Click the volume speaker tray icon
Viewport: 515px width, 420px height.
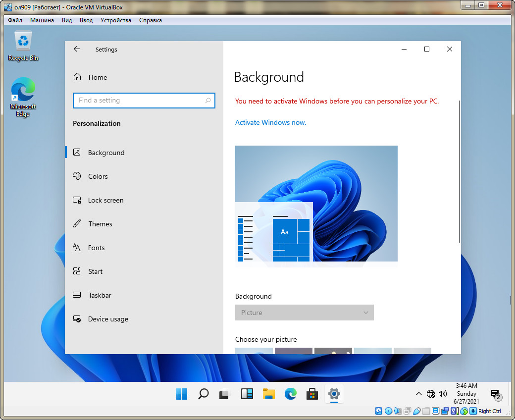pos(443,394)
